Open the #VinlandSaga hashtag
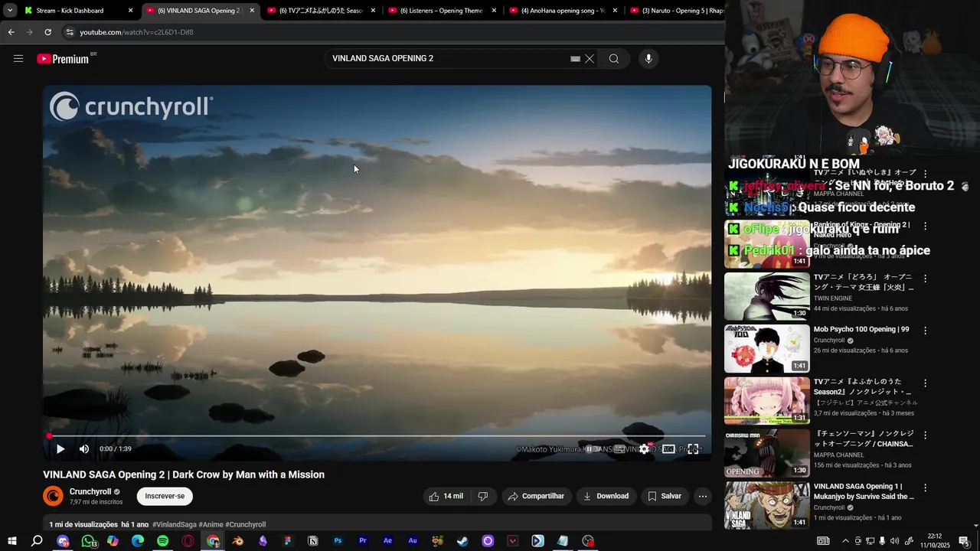The height and width of the screenshot is (551, 980). 175,525
